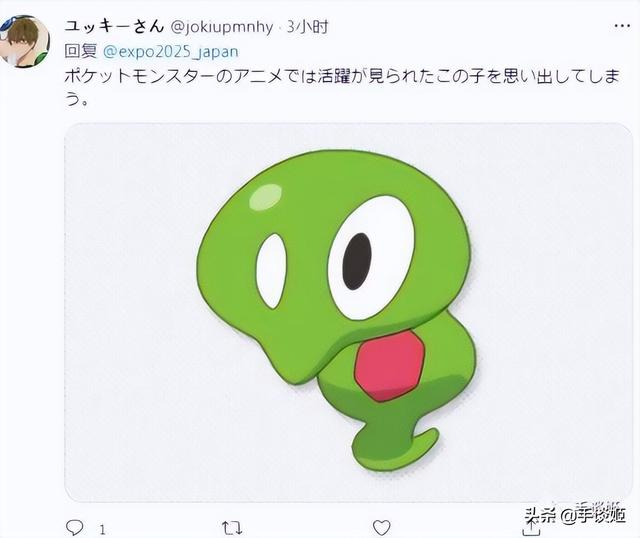Open the profile avatar of ユッキーさん
The image size is (640, 538).
tap(24, 41)
